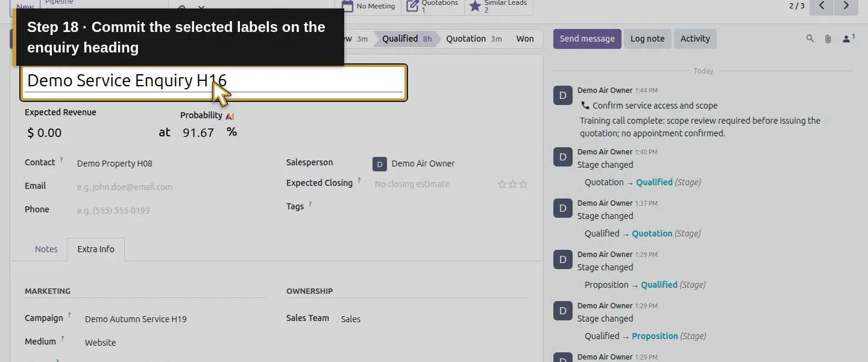Open Similar Leads star button
Screen dimensions: 868x362
498,6
